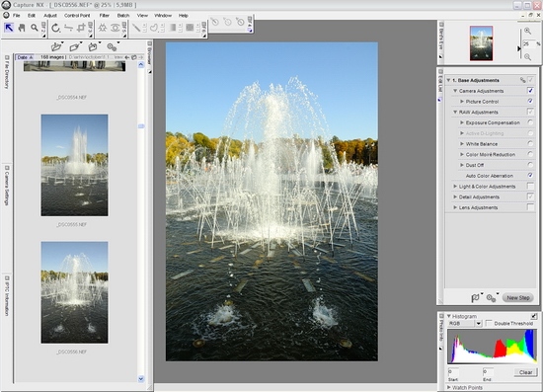Screen dimensions: 543x392
Task: Toggle the Picture Control checkbox
Action: click(x=530, y=101)
